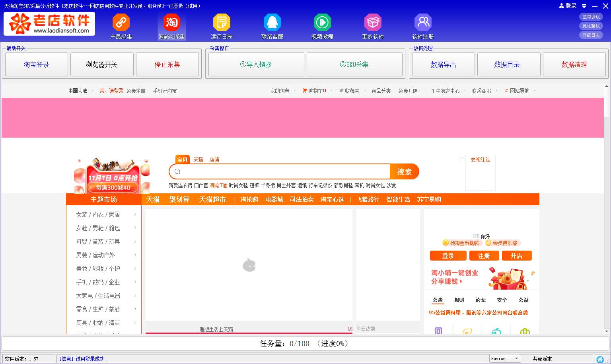Click the 停止采集 button
Viewport: 611px width, 364px height.
167,64
